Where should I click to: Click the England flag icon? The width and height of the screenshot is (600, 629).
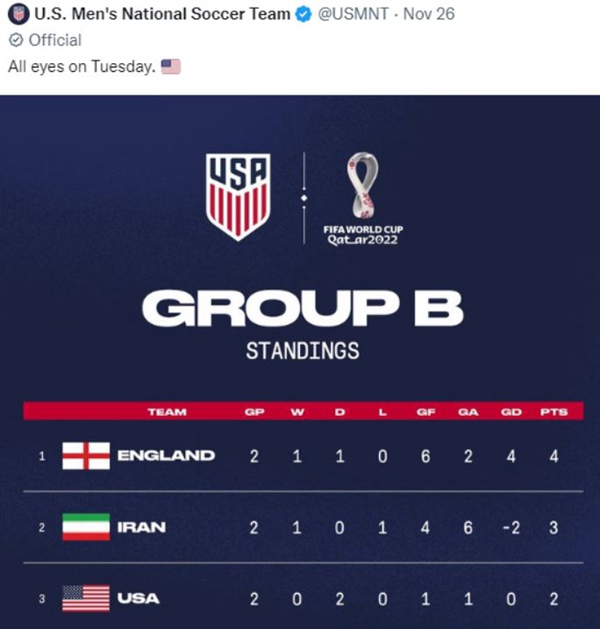(86, 456)
